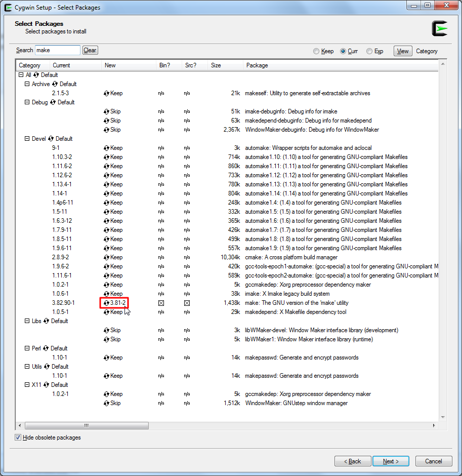Click the cycle icon for automake wrapper scripts row
The height and width of the screenshot is (476, 462).
coord(106,148)
